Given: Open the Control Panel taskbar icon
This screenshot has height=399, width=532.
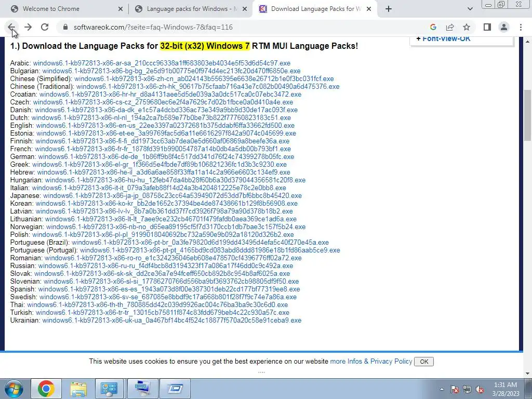Looking at the screenshot, I should point(109,389).
